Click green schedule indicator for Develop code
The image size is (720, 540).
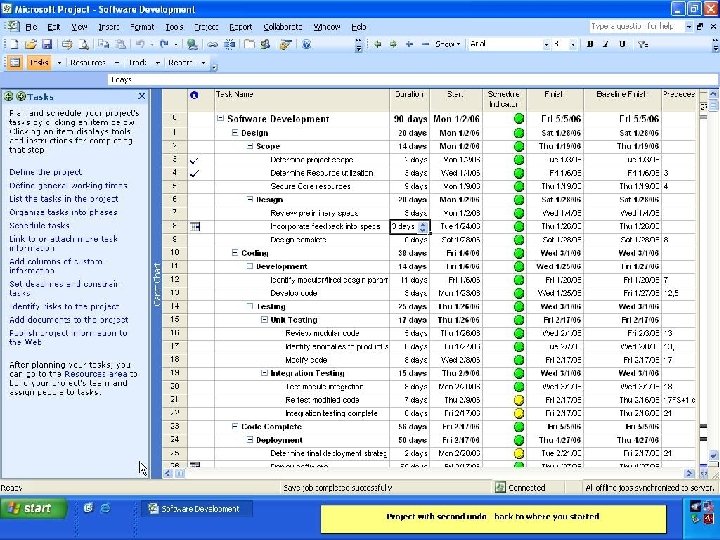519,293
